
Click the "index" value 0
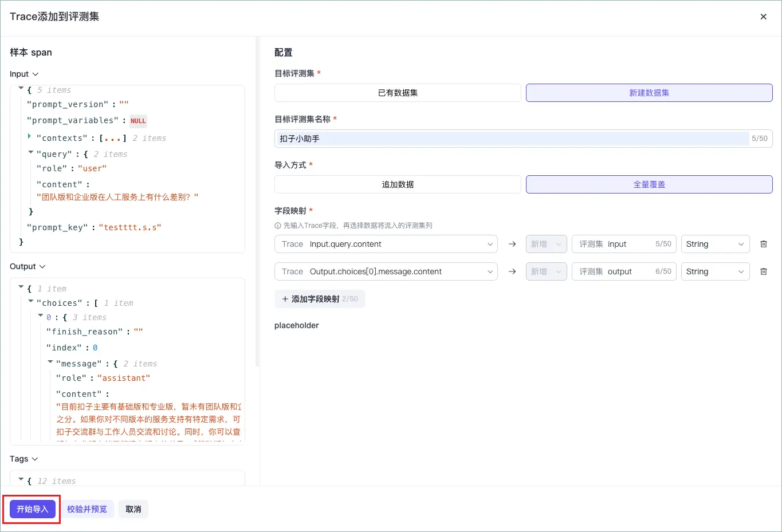[x=95, y=348]
